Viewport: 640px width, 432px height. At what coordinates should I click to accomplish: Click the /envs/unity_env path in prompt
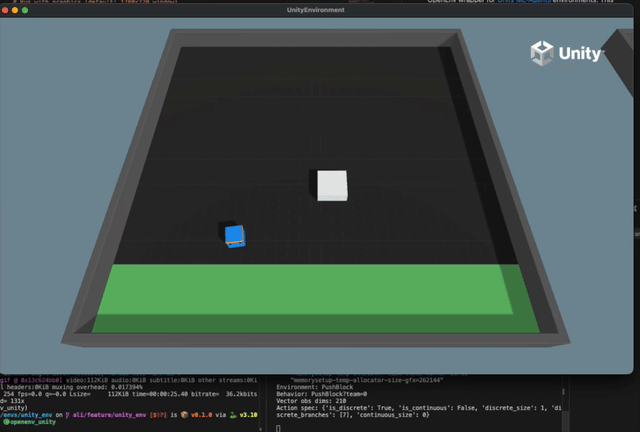click(26, 415)
